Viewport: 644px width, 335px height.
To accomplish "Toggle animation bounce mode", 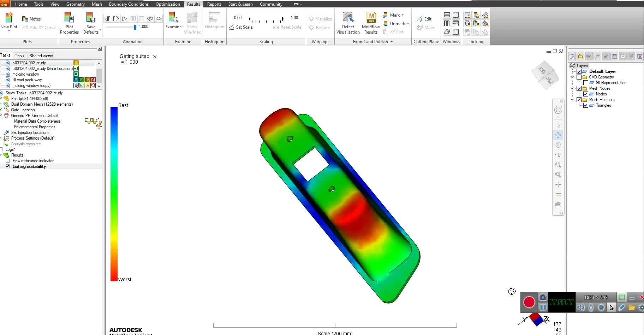I will click(159, 19).
